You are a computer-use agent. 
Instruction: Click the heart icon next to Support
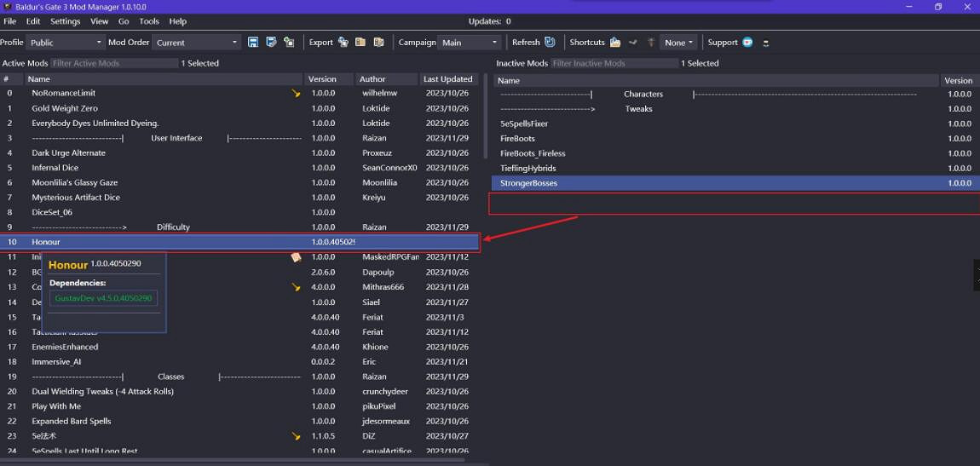pyautogui.click(x=747, y=43)
